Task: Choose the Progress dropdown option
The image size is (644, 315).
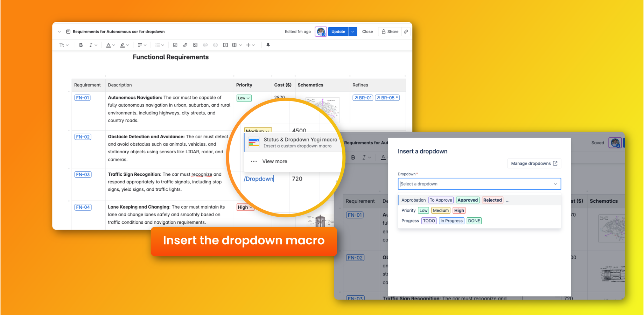Action: pos(479,221)
